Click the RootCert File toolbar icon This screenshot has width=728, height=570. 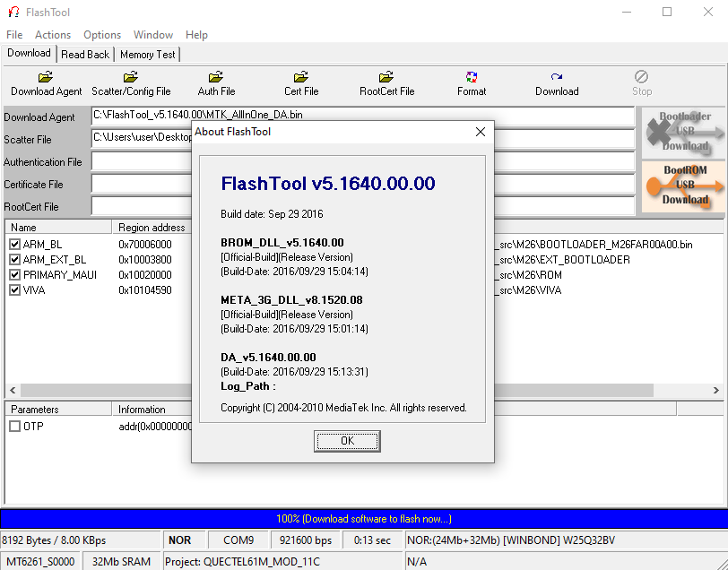click(x=386, y=78)
